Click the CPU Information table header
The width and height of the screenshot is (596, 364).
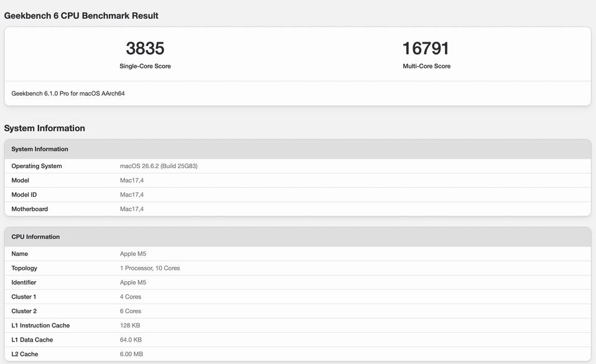(297, 237)
